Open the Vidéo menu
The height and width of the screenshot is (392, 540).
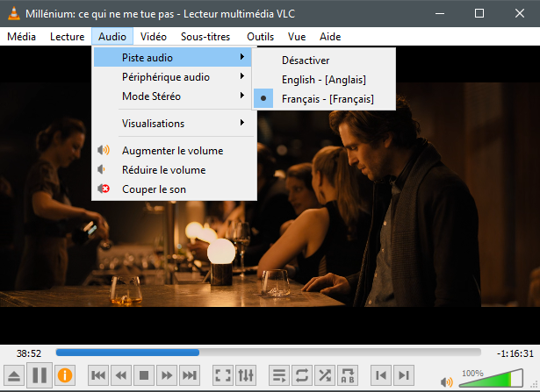[x=154, y=37]
